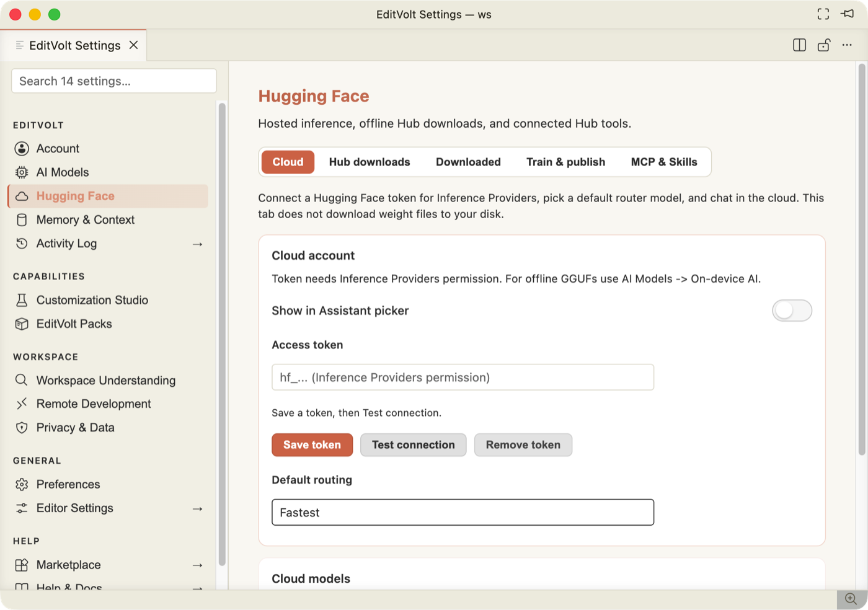Click the 'Save a token, then Test connection.' hint
Viewport: 868px width, 610px height.
356,413
